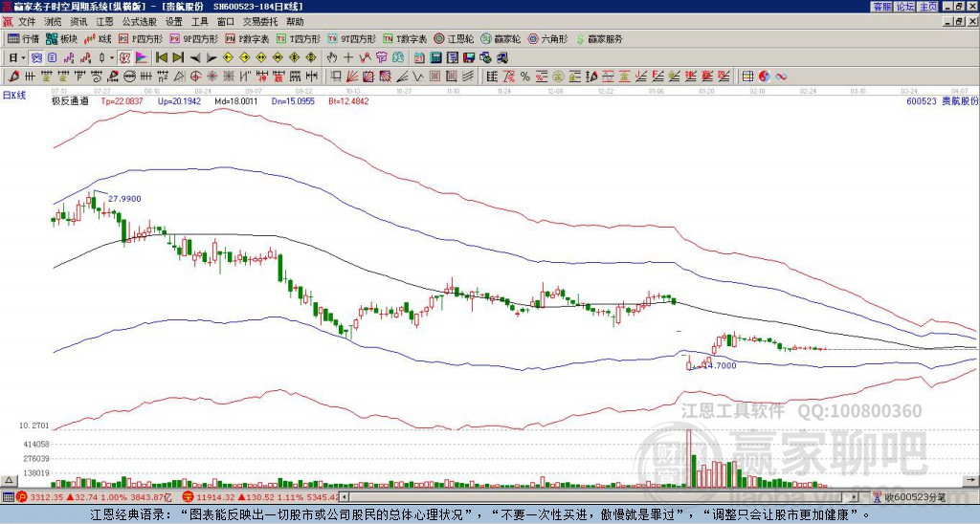
Task: Open the 行情 market quotes view
Action: (x=24, y=39)
